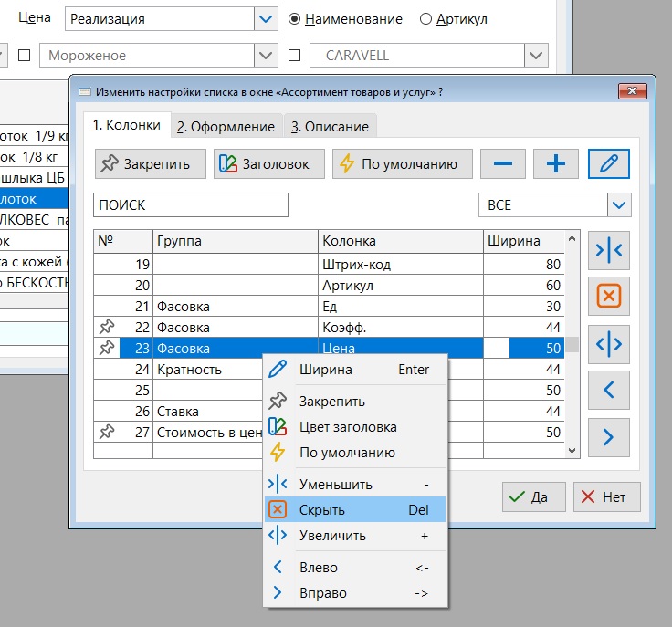The width and height of the screenshot is (672, 627).
Task: Click the column list vertical scrollbar thumb
Action: (572, 345)
